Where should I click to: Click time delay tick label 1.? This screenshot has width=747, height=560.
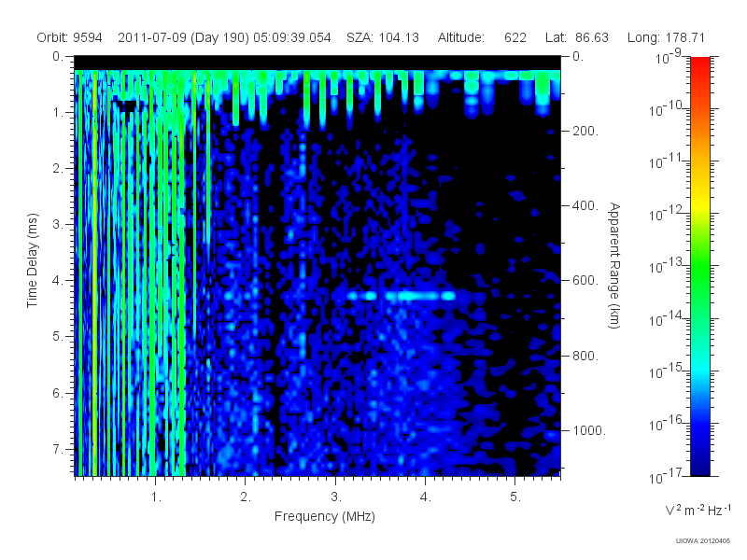click(58, 112)
